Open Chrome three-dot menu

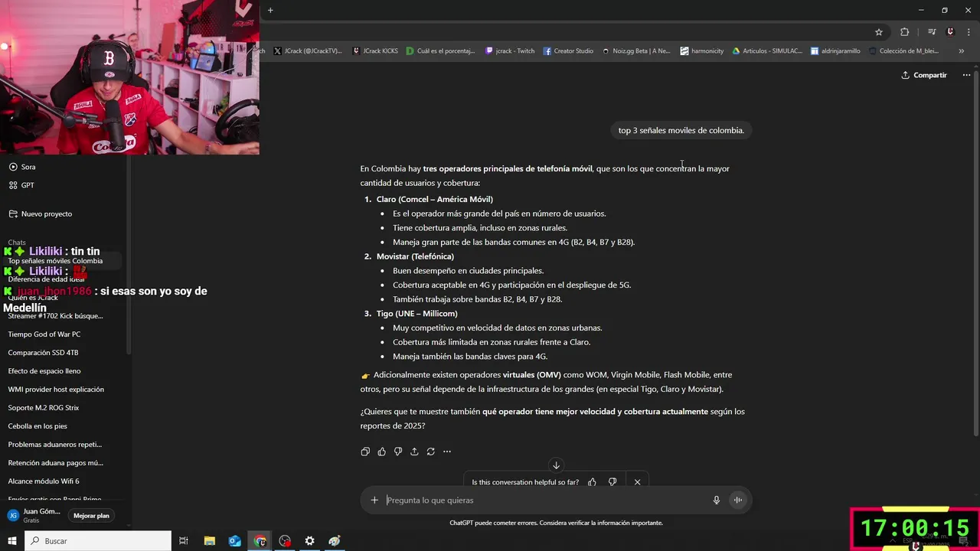(x=968, y=32)
